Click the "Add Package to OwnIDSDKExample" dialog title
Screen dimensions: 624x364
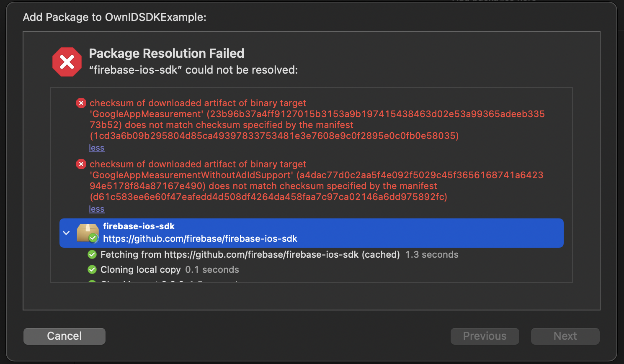click(114, 17)
